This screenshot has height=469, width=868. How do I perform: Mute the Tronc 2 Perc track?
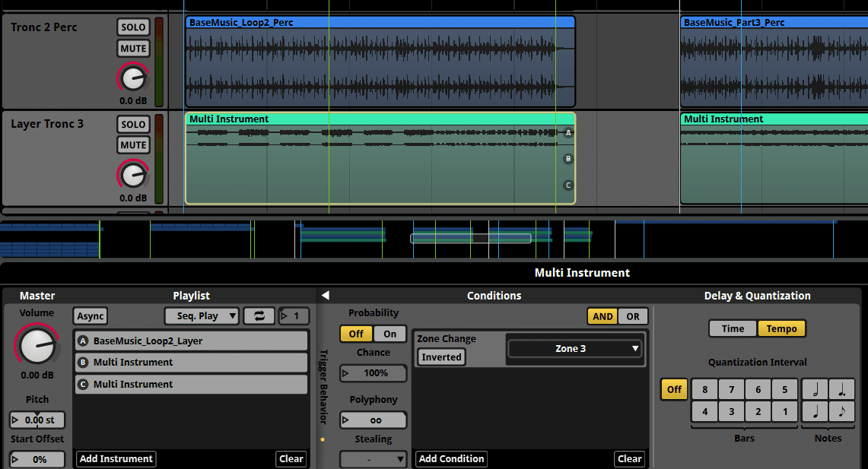point(133,48)
